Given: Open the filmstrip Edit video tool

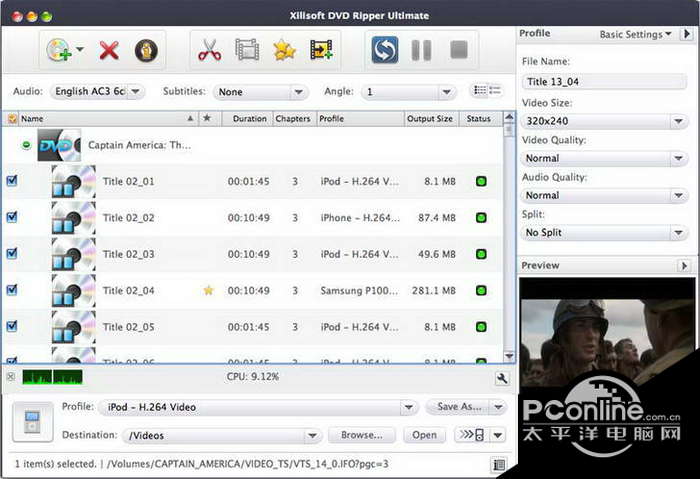Looking at the screenshot, I should pos(247,50).
